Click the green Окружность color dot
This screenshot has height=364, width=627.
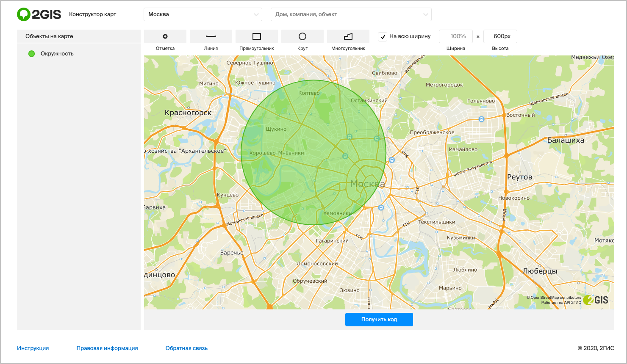[31, 54]
